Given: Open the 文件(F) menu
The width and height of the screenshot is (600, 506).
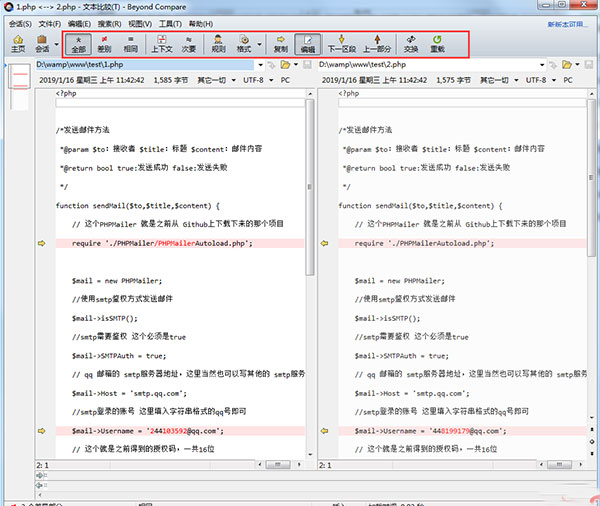Looking at the screenshot, I should pyautogui.click(x=50, y=24).
